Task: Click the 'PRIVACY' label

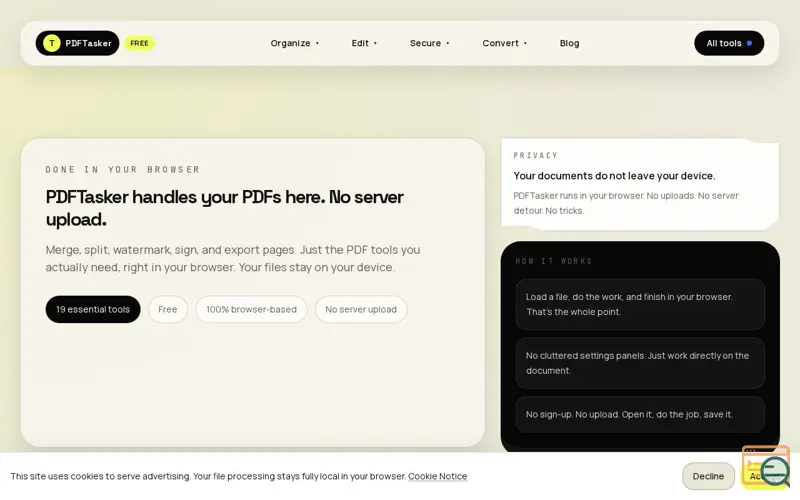Action: pyautogui.click(x=536, y=155)
